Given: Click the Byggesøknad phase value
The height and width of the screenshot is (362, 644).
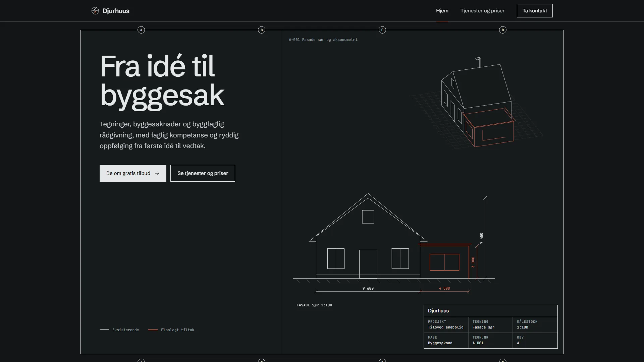Looking at the screenshot, I should [440, 343].
